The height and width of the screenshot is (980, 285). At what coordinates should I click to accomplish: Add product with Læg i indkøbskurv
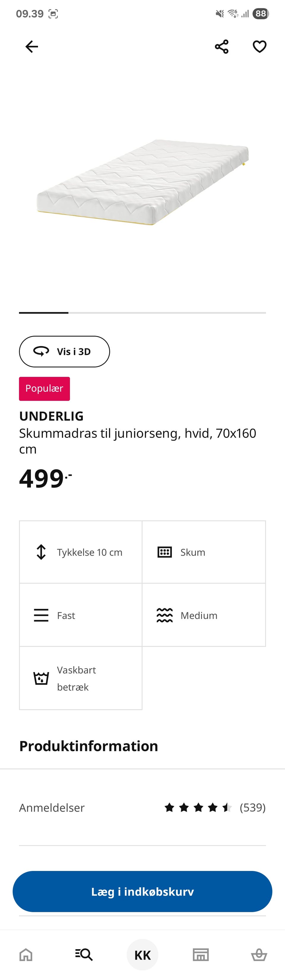pyautogui.click(x=142, y=891)
